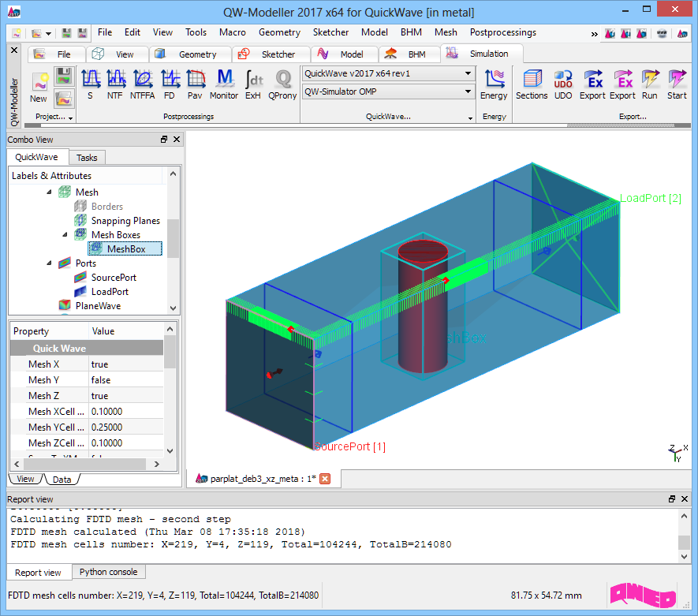This screenshot has height=616, width=698.
Task: Open the QuickWave v2017 x64 rev1 dropdown
Action: [388, 73]
